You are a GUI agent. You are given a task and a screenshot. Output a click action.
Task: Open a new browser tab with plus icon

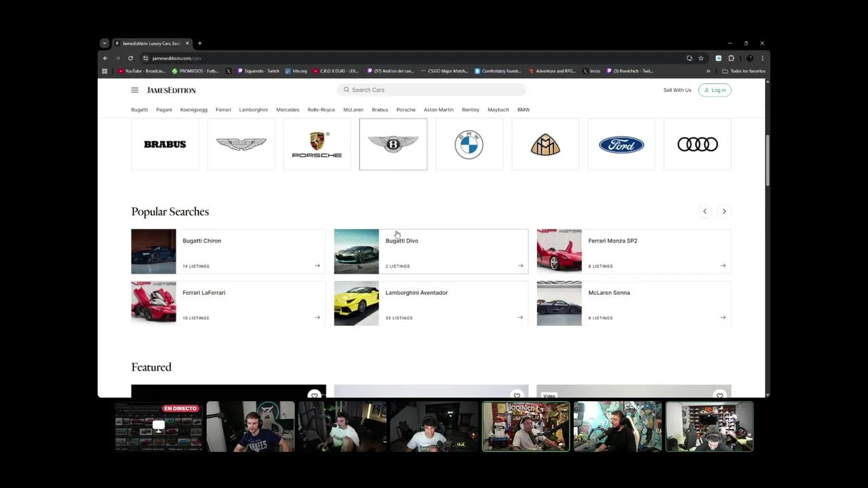(x=199, y=43)
